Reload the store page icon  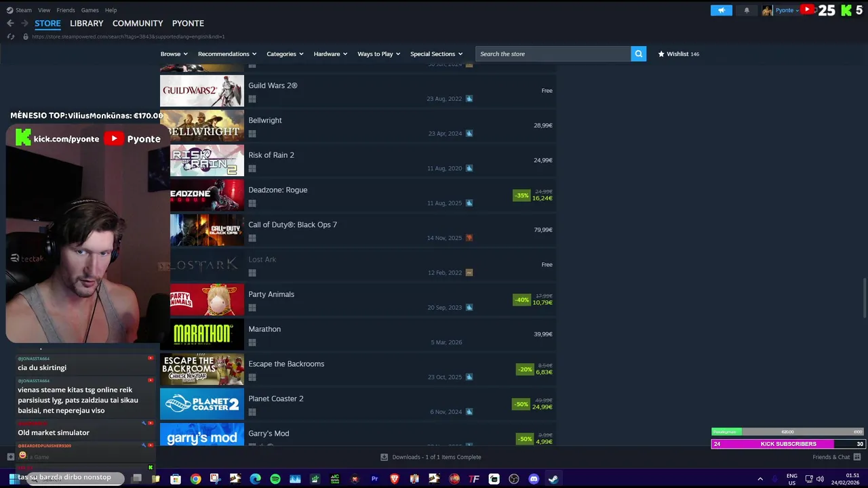coord(10,37)
